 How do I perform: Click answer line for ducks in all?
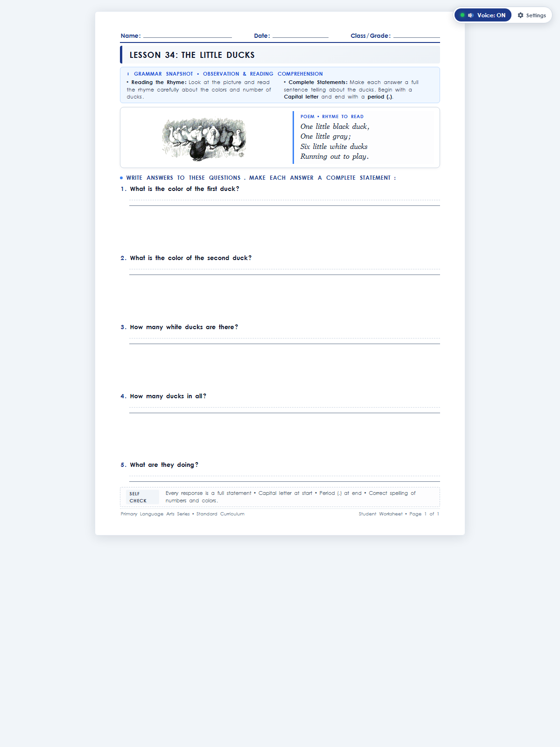point(285,410)
